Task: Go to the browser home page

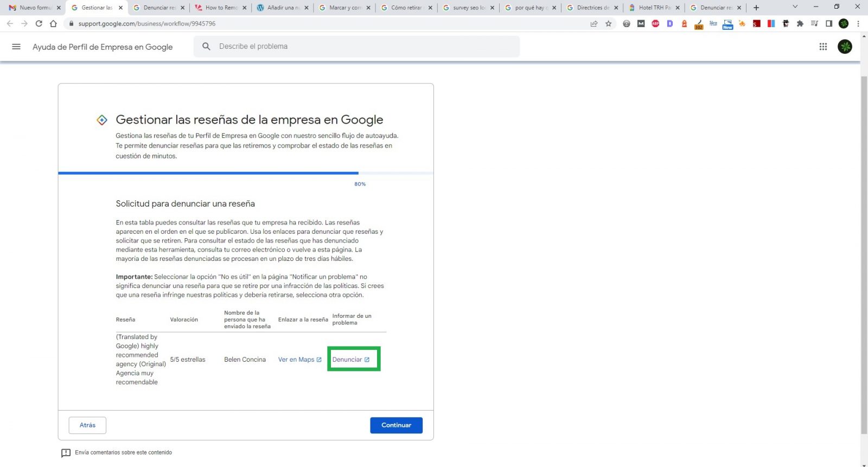Action: click(x=53, y=24)
